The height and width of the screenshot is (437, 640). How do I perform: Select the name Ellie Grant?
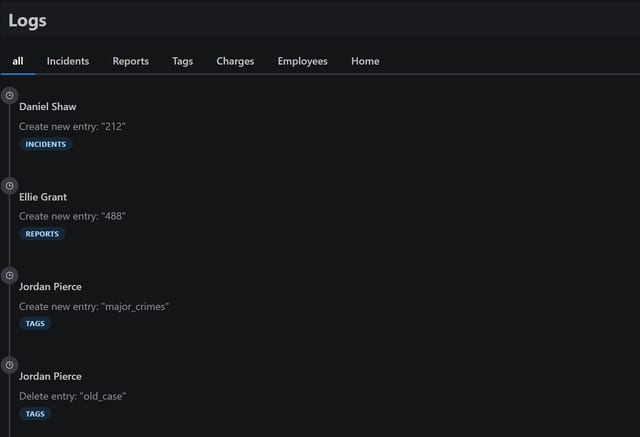43,197
